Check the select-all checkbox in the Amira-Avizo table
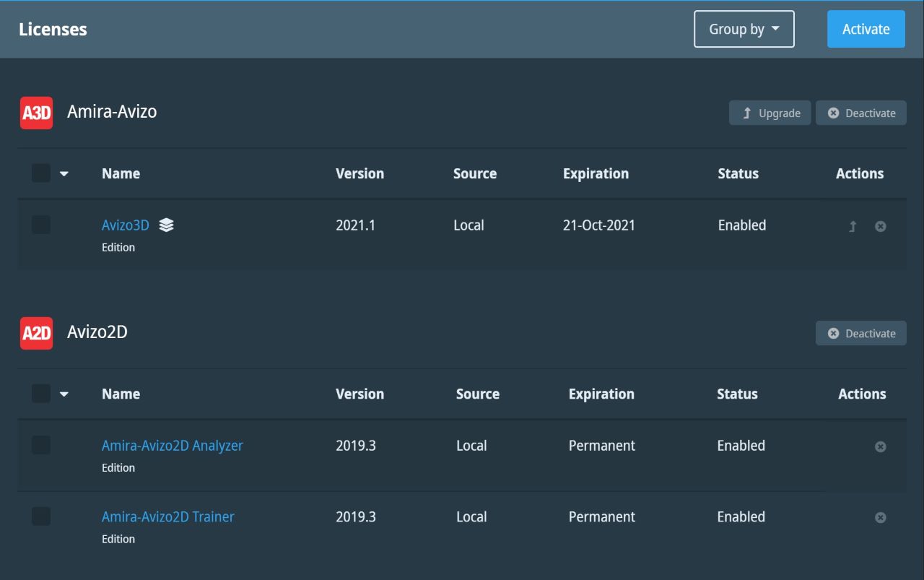Image resolution: width=924 pixels, height=580 pixels. 41,173
